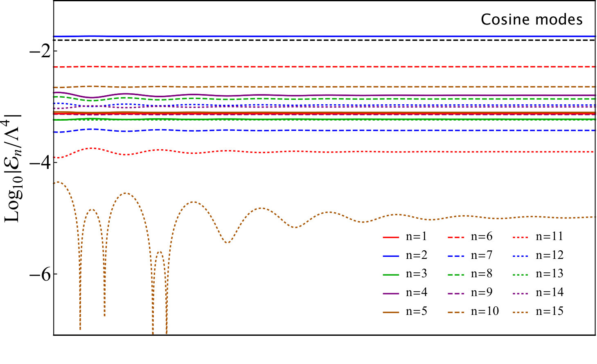Image resolution: width=597 pixels, height=364 pixels.
Task: Click the dashed purple line sample beside n=9
Action: point(456,293)
